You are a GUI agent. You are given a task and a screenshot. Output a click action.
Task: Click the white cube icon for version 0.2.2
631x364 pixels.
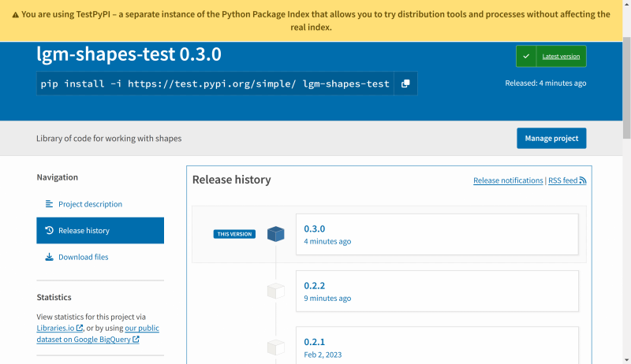coord(275,291)
